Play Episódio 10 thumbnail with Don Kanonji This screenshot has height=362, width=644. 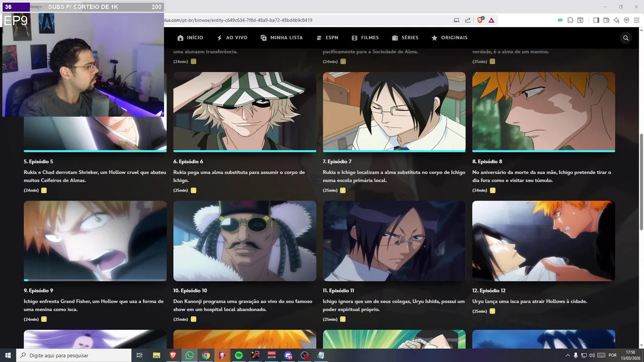[245, 240]
